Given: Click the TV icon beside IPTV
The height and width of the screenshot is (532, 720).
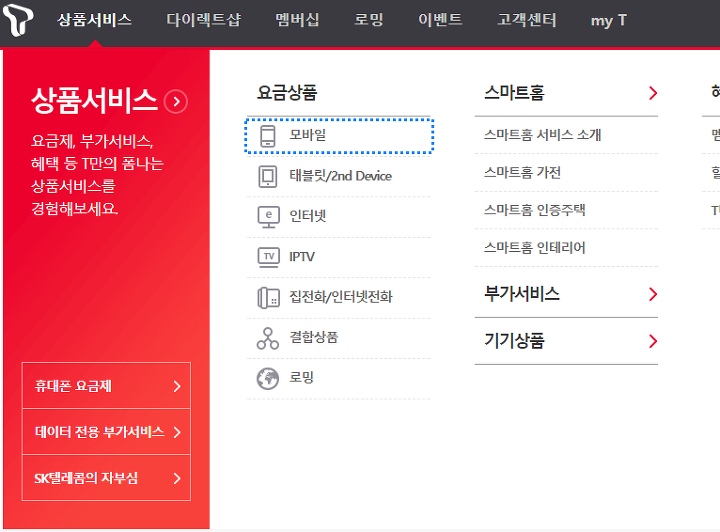Looking at the screenshot, I should [x=269, y=257].
